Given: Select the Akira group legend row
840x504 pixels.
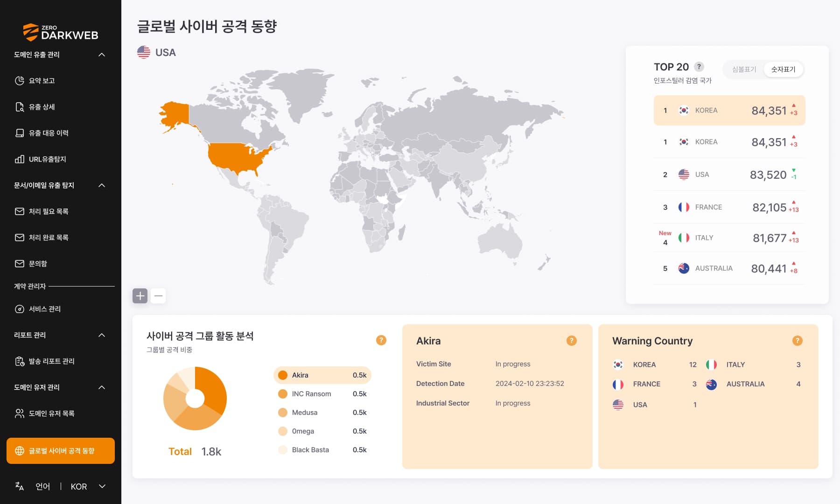Looking at the screenshot, I should point(322,375).
